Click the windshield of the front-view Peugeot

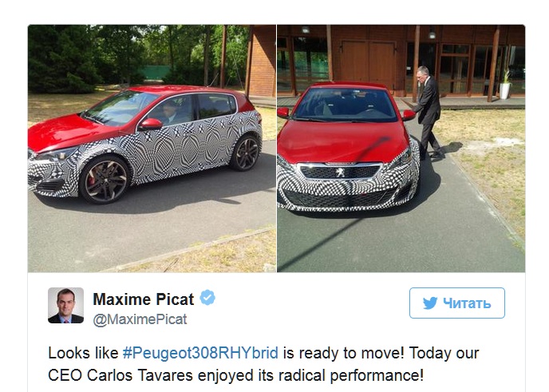pos(345,105)
